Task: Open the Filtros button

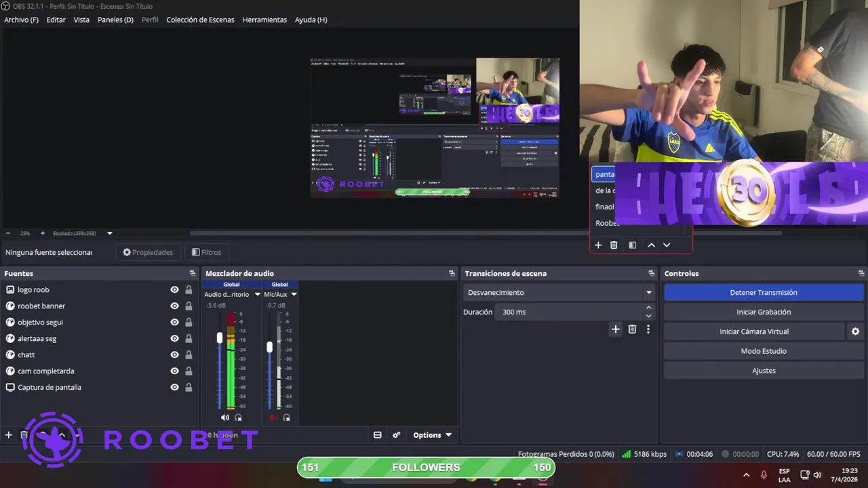Action: (207, 252)
